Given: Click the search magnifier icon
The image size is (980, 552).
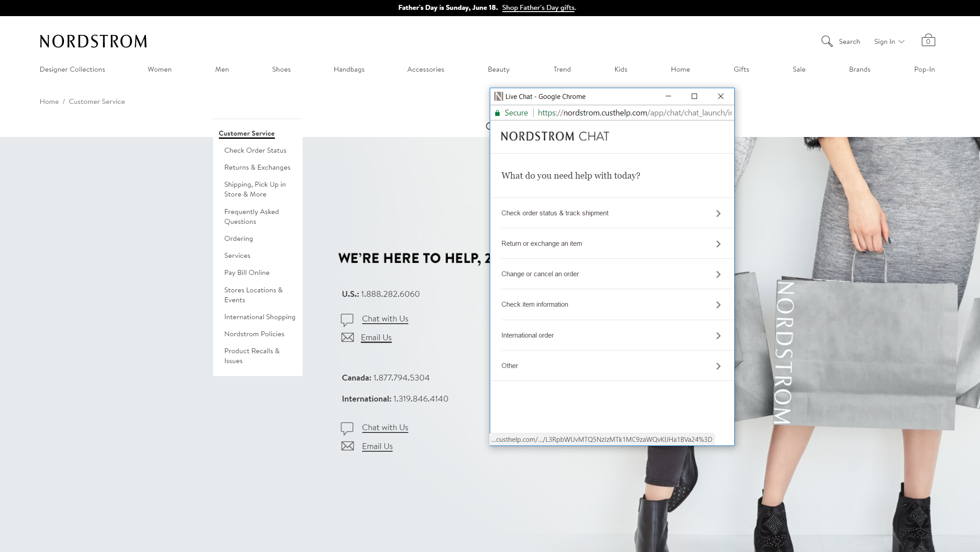Looking at the screenshot, I should [826, 41].
